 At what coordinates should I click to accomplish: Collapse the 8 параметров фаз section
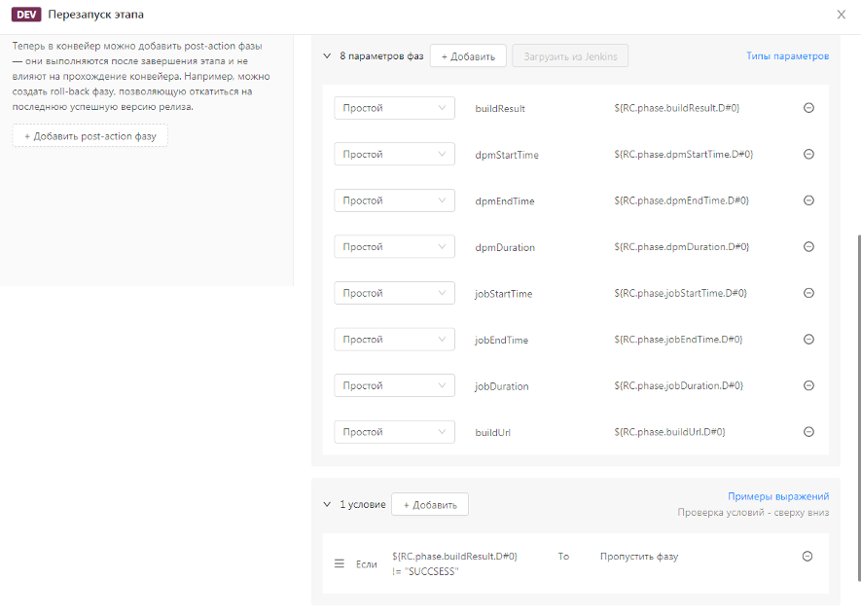click(327, 56)
